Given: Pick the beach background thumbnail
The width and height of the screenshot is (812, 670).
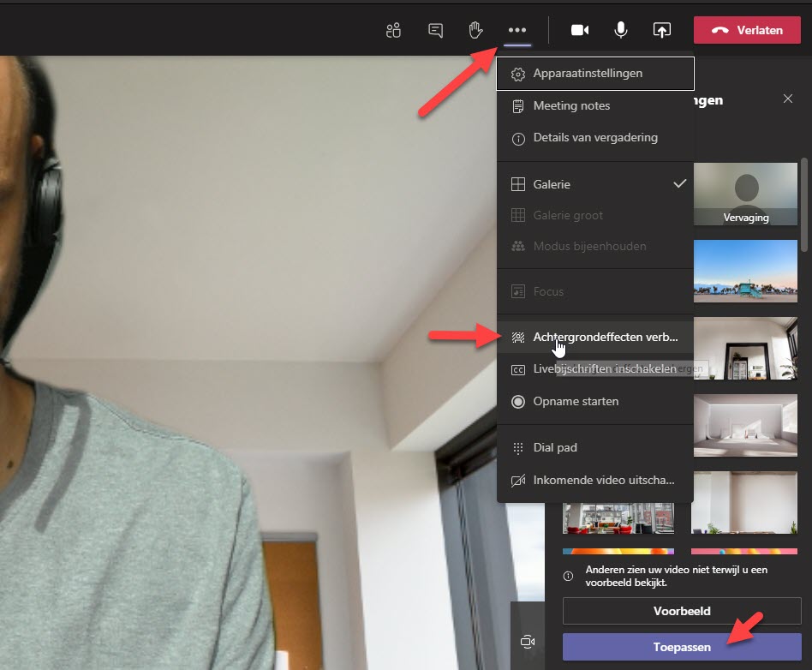Looking at the screenshot, I should [x=745, y=271].
